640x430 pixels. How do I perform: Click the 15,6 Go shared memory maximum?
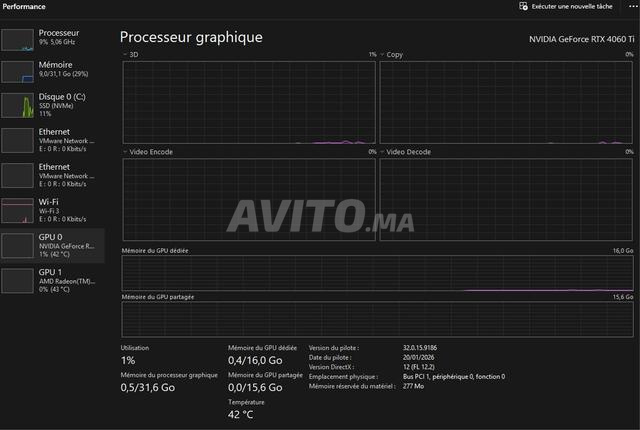pos(623,297)
